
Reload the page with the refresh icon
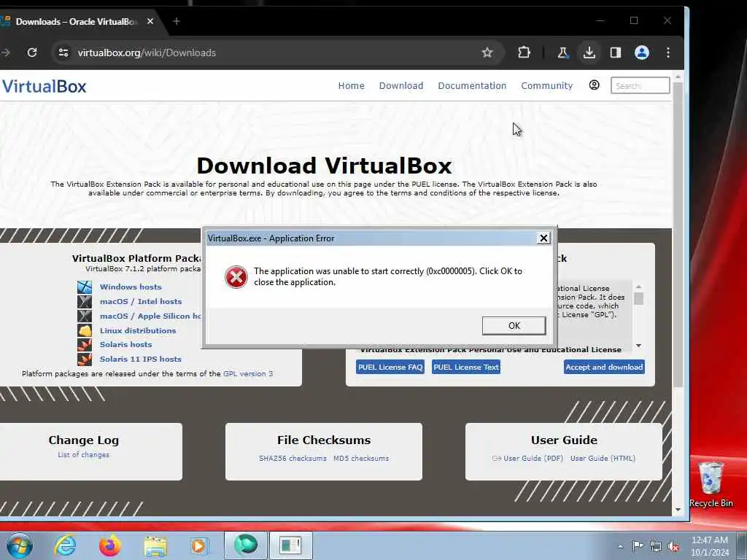pyautogui.click(x=32, y=52)
